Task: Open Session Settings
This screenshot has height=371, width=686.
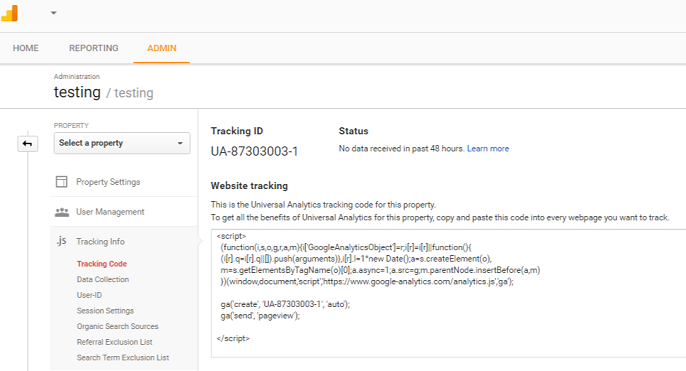Action: [105, 311]
